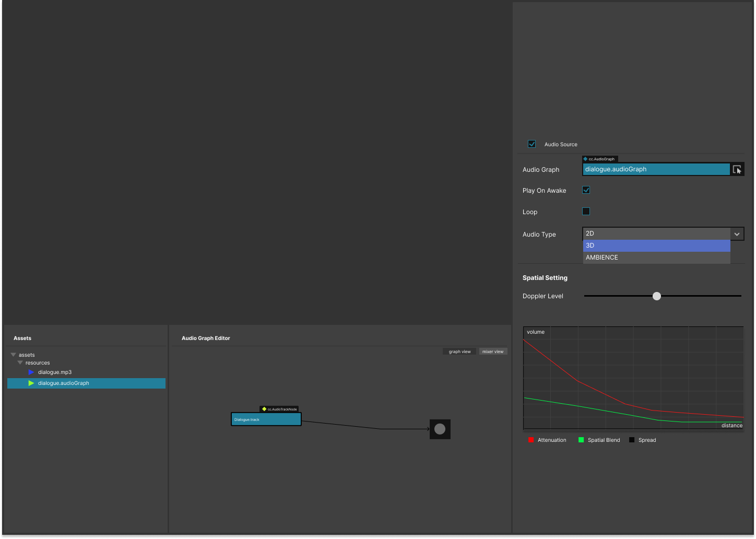The height and width of the screenshot is (539, 756).
Task: Click the green Spatial Blend legend marker
Action: point(580,440)
